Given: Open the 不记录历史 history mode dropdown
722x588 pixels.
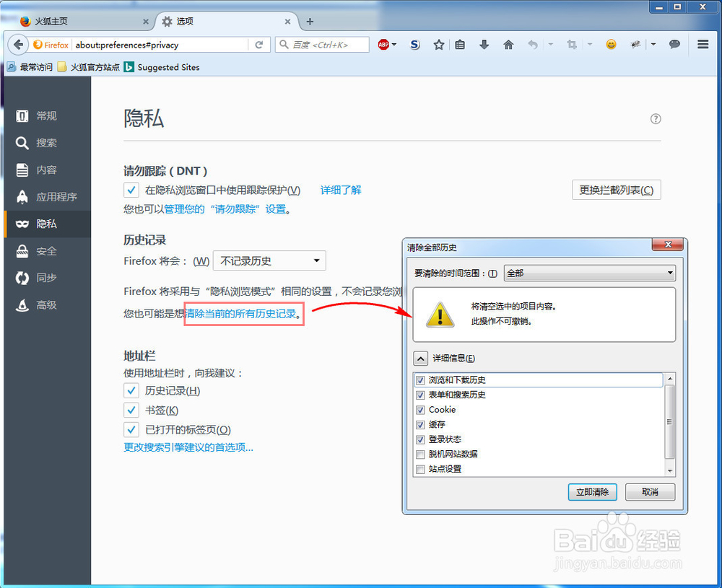Looking at the screenshot, I should [x=269, y=261].
